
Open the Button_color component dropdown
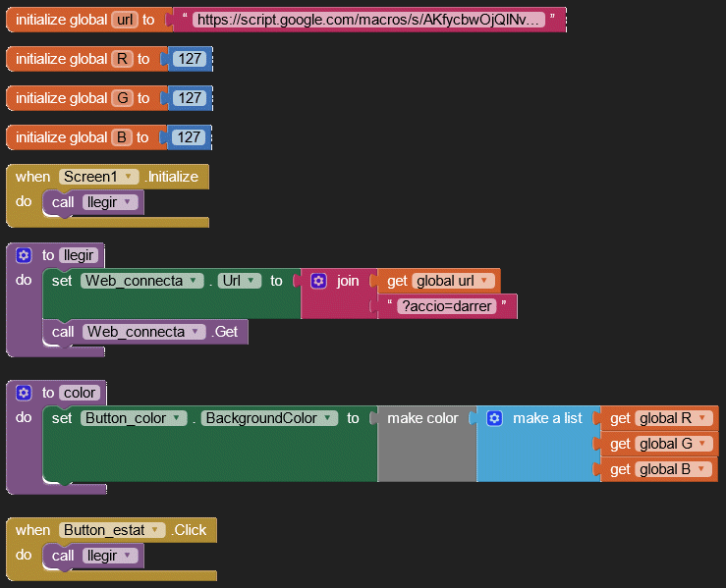[177, 418]
